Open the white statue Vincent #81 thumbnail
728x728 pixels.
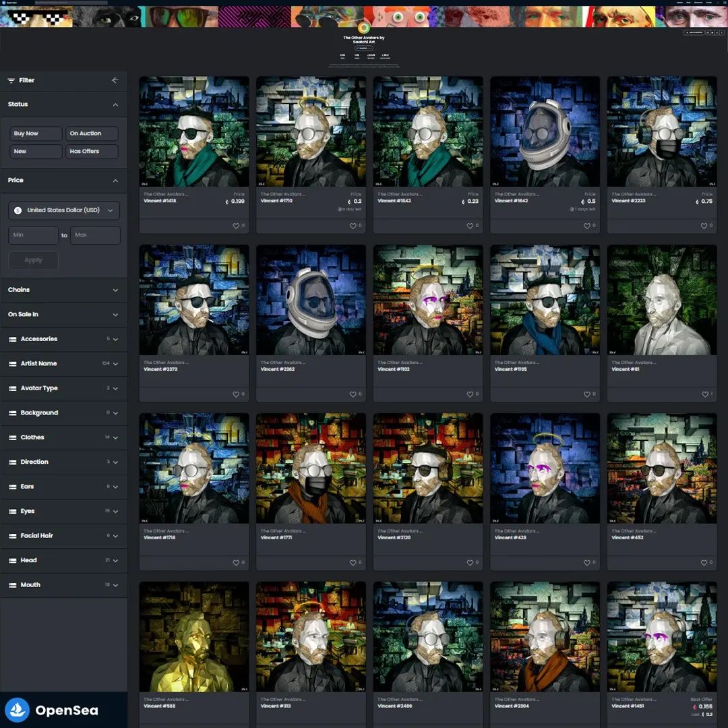tap(662, 301)
